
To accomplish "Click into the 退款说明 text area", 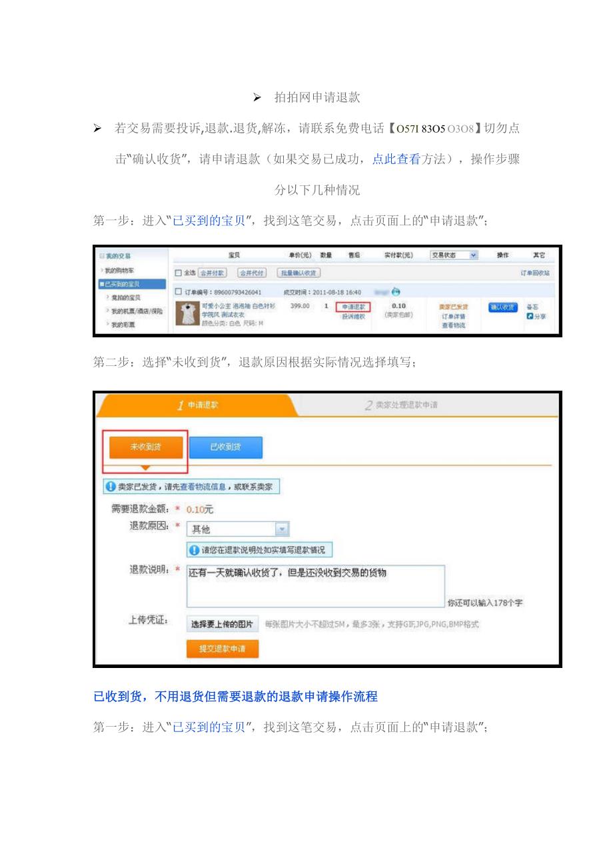I will coord(314,586).
